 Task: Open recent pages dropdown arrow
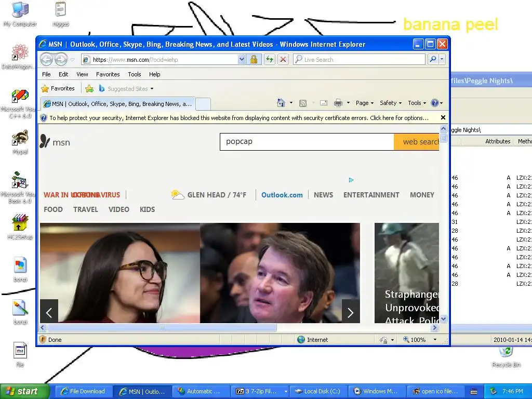point(72,60)
